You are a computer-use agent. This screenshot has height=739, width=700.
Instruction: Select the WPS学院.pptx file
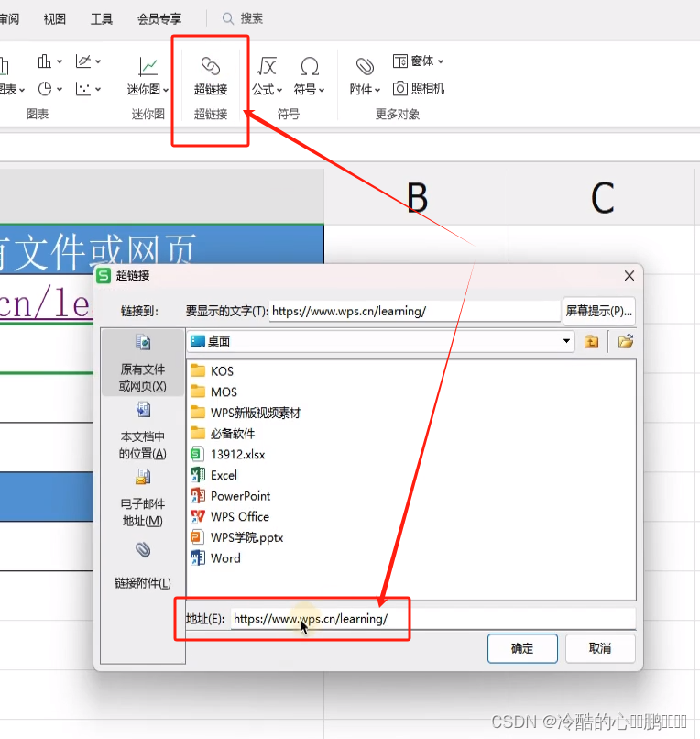pos(237,537)
